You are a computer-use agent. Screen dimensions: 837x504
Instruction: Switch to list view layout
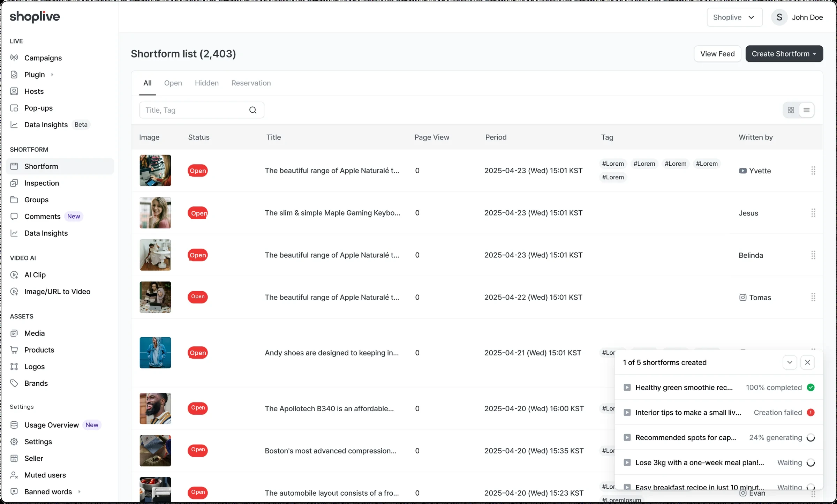click(807, 110)
